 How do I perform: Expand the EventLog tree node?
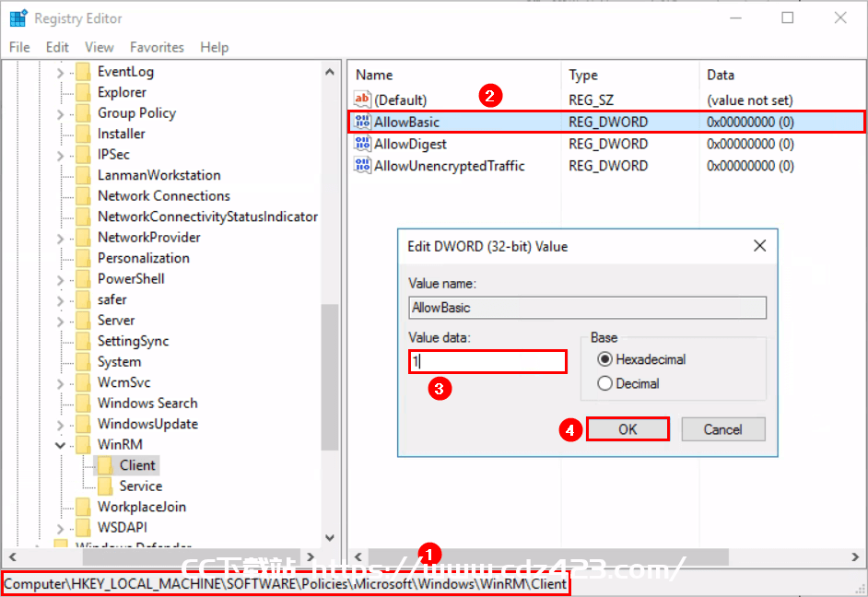coord(60,73)
